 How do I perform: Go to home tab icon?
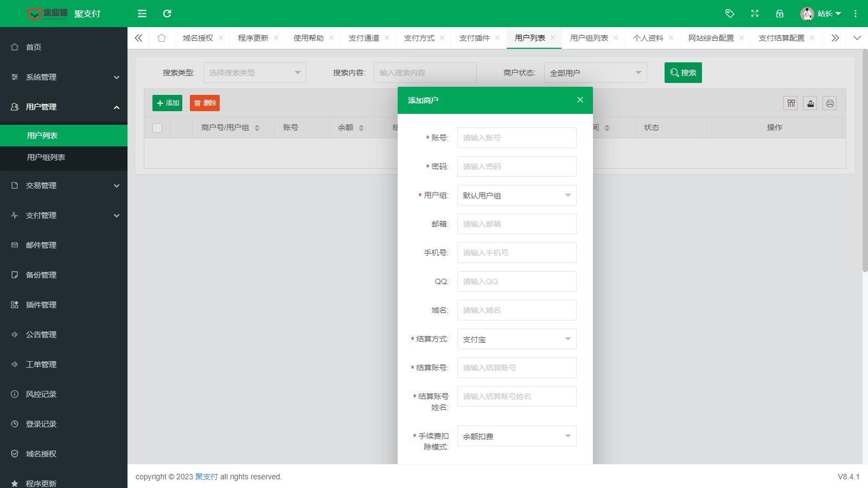[162, 38]
